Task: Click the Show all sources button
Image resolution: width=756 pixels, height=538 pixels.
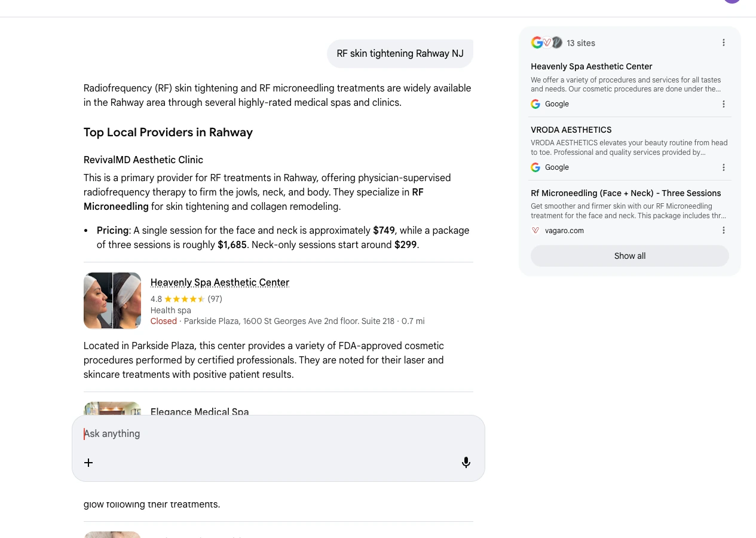Action: pyautogui.click(x=630, y=256)
